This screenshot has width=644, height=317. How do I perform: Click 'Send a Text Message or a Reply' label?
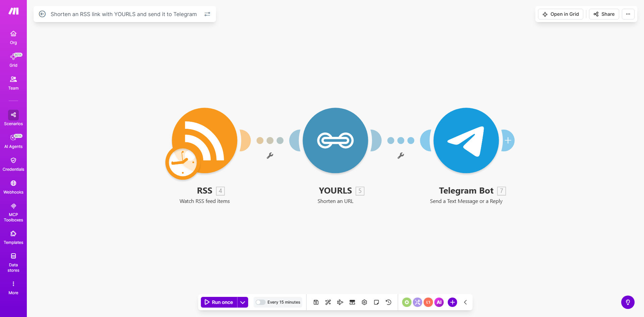[466, 201]
